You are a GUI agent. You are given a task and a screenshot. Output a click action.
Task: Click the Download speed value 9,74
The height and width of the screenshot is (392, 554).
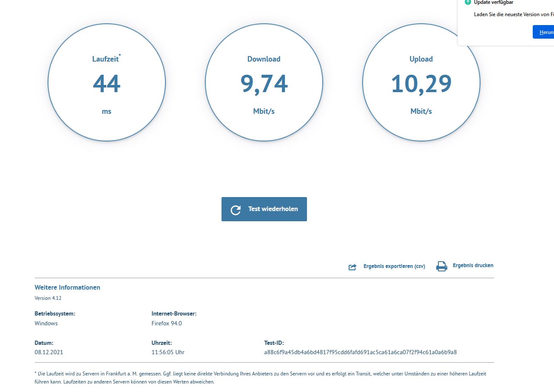[264, 84]
